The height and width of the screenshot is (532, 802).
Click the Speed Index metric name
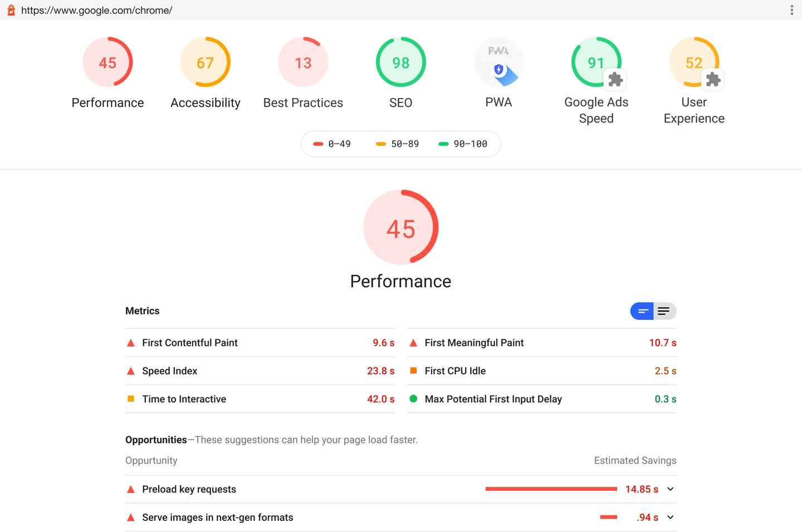coord(170,371)
